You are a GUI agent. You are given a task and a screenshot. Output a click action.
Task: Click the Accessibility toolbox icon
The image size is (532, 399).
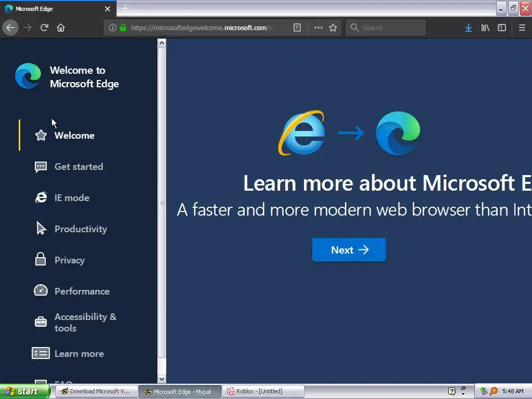(x=41, y=321)
